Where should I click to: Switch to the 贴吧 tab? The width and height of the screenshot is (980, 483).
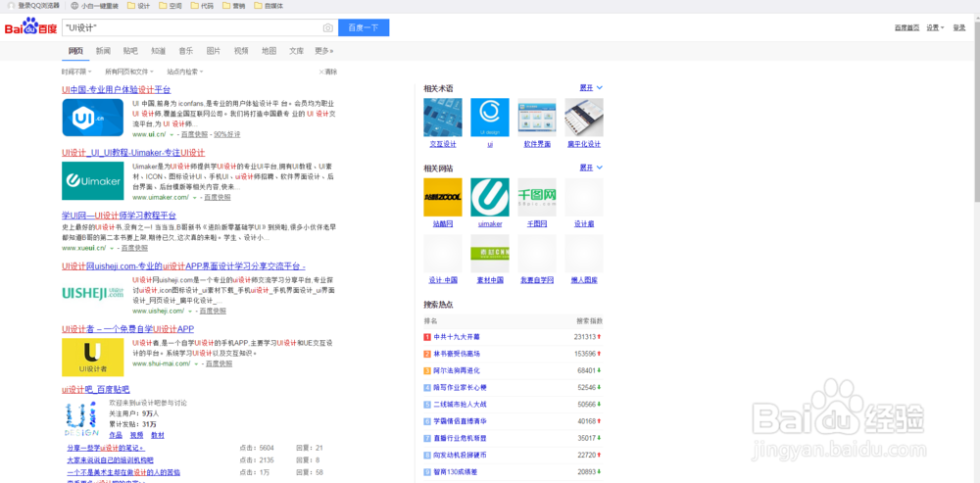tap(130, 51)
